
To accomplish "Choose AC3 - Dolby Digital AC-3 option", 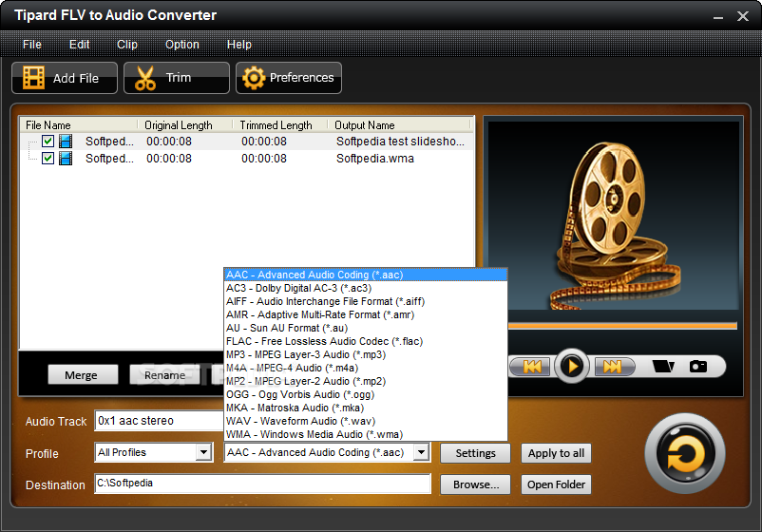I will [366, 288].
